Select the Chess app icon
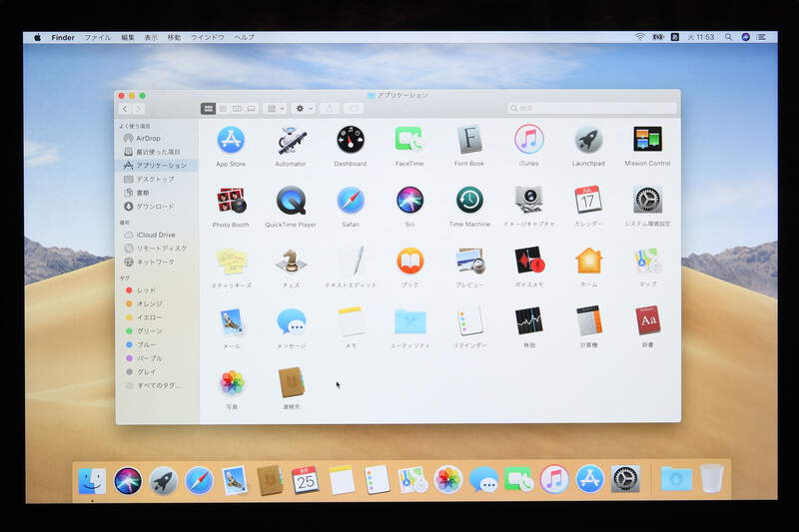Image resolution: width=799 pixels, height=532 pixels. (x=291, y=262)
